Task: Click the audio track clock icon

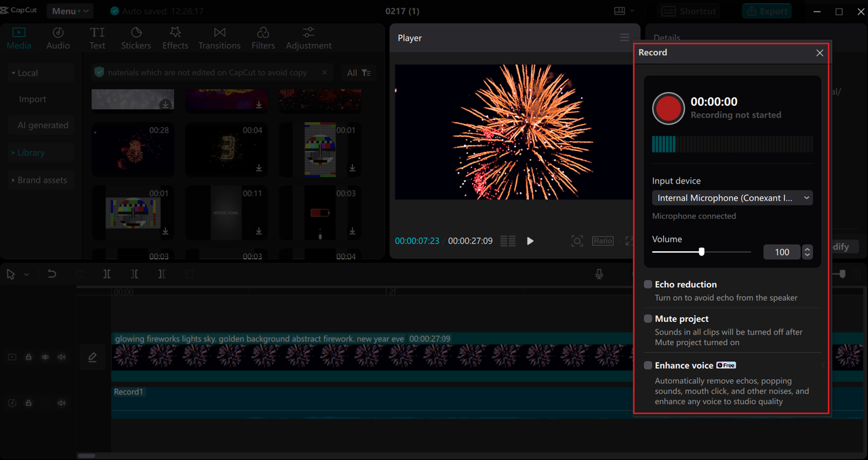Action: 12,403
